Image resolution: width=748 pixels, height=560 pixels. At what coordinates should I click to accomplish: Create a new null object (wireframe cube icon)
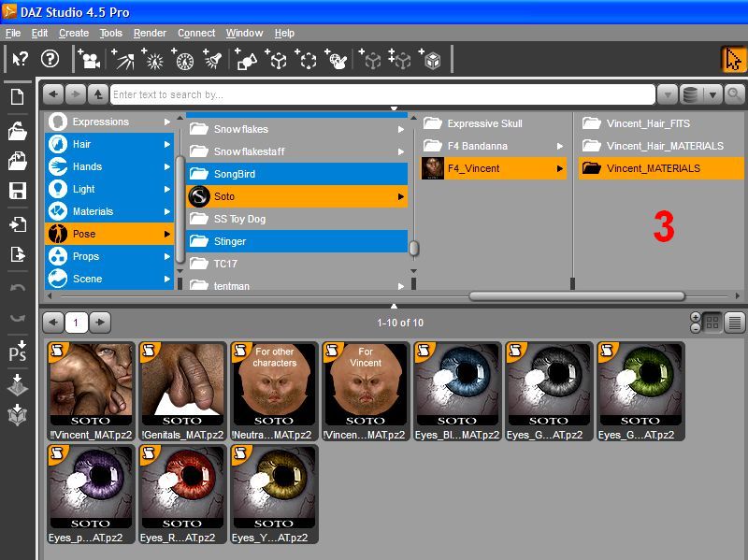pyautogui.click(x=276, y=59)
